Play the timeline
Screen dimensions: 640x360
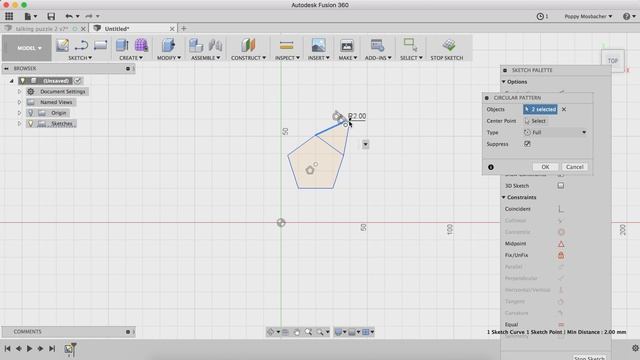29,349
